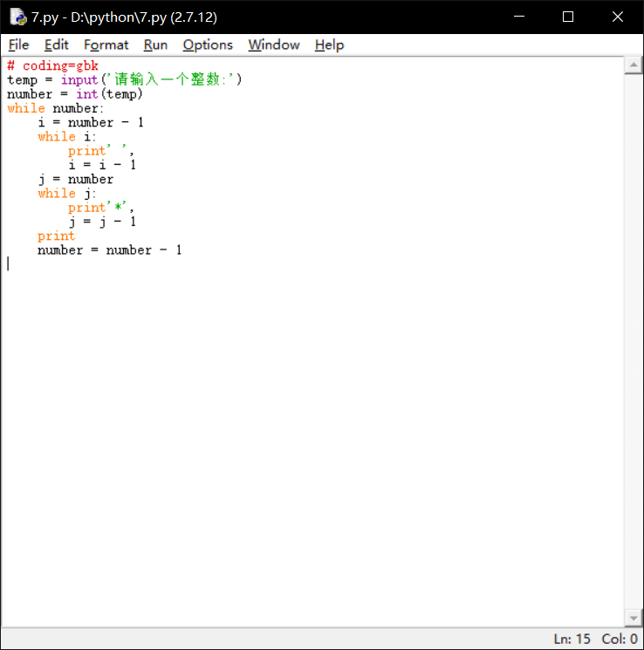Expand the Options menu
Screen dimensions: 644x650
tap(208, 44)
